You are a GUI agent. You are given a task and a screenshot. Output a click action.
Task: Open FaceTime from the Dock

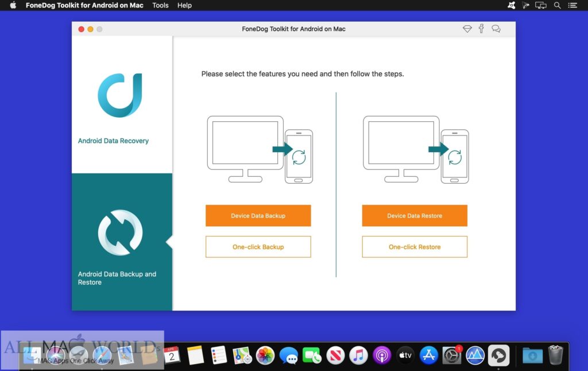(312, 355)
